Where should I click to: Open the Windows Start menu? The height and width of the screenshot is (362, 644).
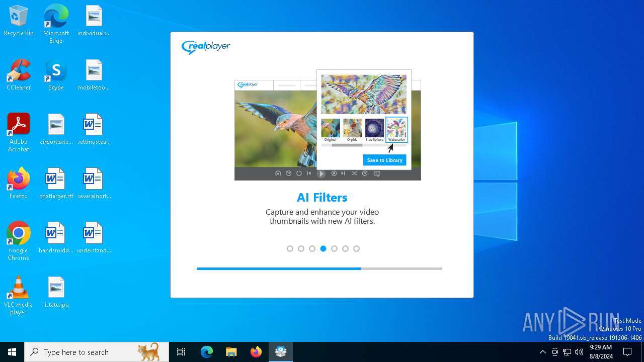[x=12, y=352]
